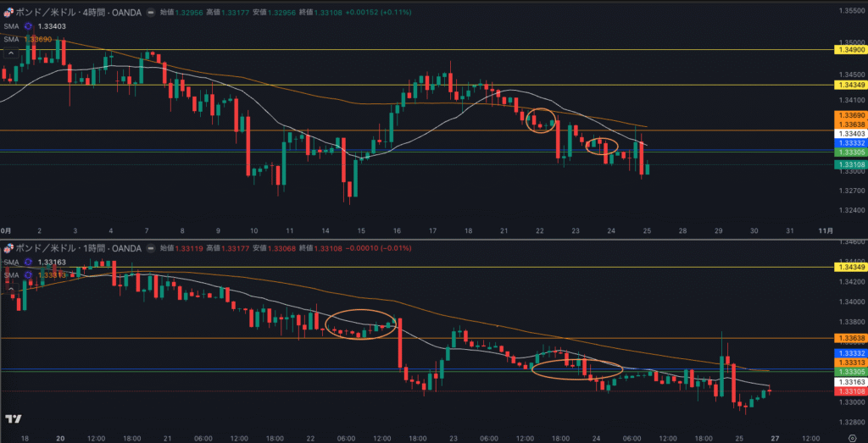Click the blue 1.33332 price label in upper chart
Image resolution: width=868 pixels, height=443 pixels.
coord(849,143)
